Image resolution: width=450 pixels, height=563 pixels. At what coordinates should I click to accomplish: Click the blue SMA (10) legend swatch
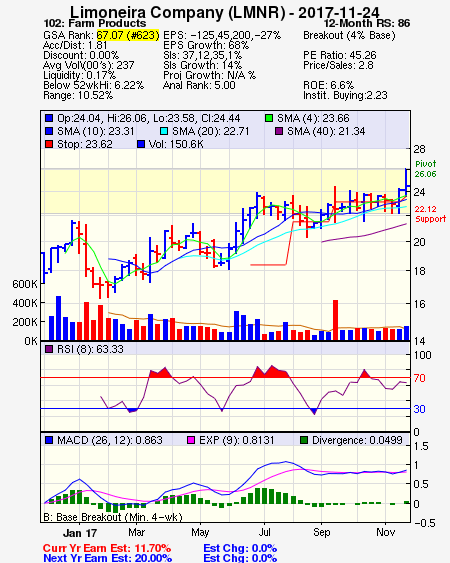[49, 131]
